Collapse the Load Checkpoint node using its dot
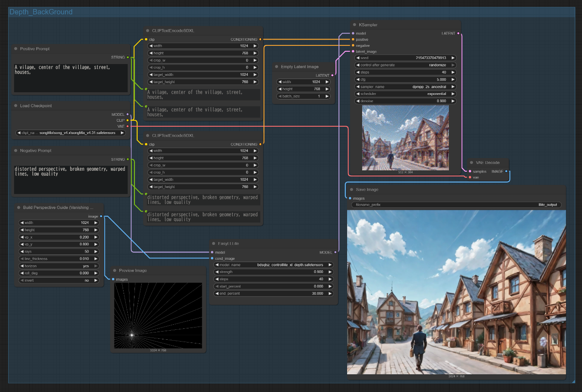 click(15, 106)
